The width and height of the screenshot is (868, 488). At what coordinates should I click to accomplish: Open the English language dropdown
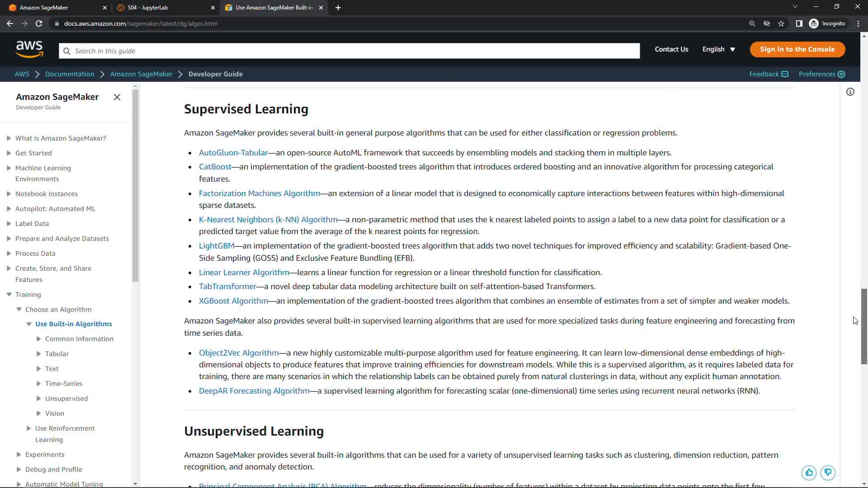point(718,49)
